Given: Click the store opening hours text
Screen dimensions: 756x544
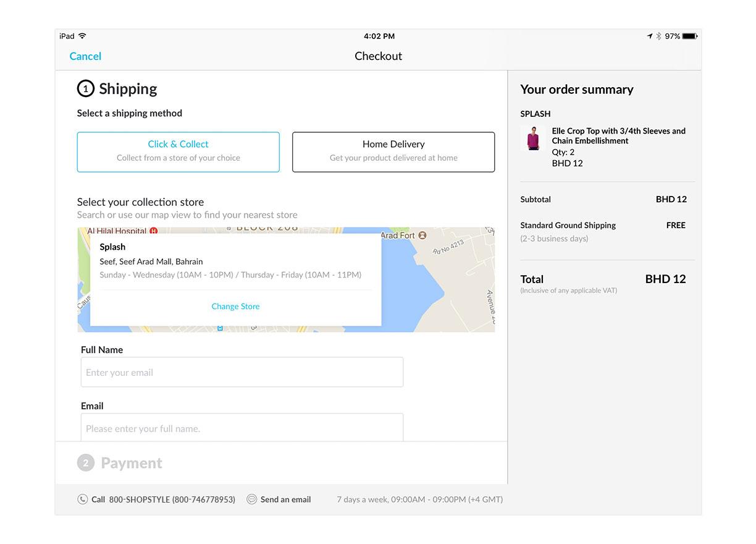Looking at the screenshot, I should [230, 275].
